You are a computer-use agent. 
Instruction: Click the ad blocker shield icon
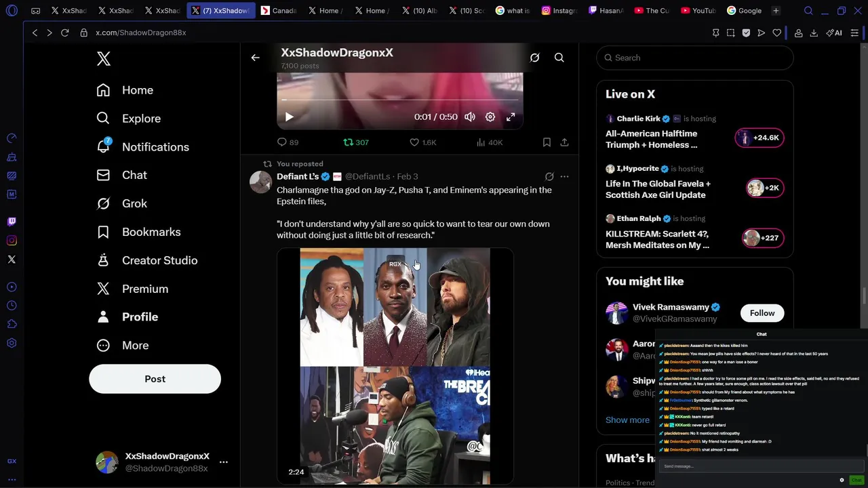(x=746, y=33)
